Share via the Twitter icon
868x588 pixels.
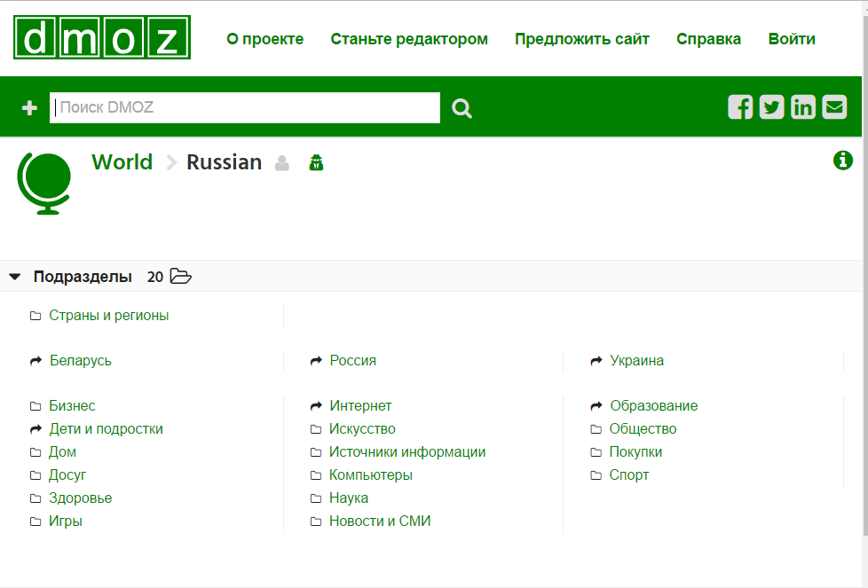771,106
